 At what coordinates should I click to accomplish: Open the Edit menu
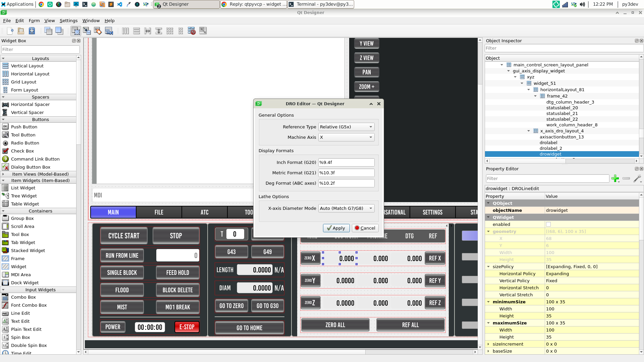pos(19,21)
